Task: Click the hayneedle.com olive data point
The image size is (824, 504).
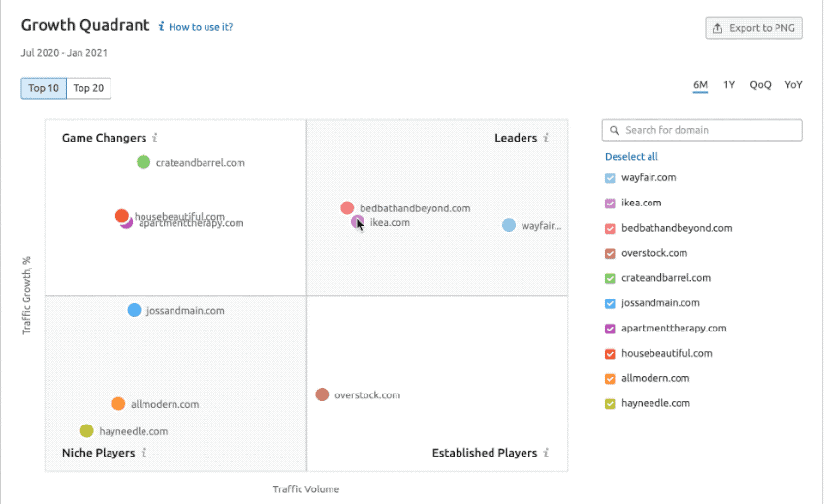Action: coord(86,431)
